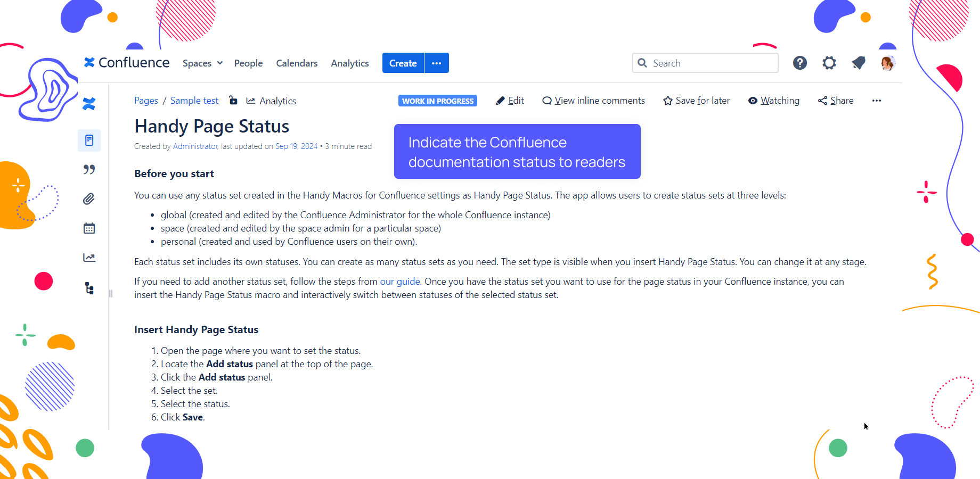Viewport: 980px width, 479px height.
Task: Click the blue Create button
Action: (403, 63)
